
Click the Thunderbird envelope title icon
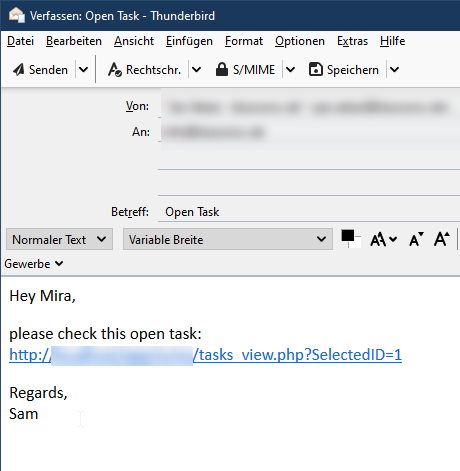(17, 15)
